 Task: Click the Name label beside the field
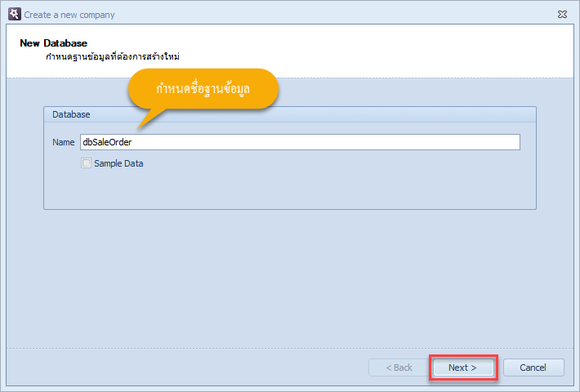click(63, 142)
